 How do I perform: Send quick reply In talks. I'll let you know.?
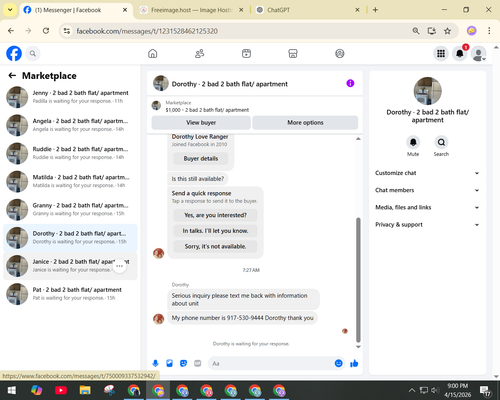click(215, 231)
